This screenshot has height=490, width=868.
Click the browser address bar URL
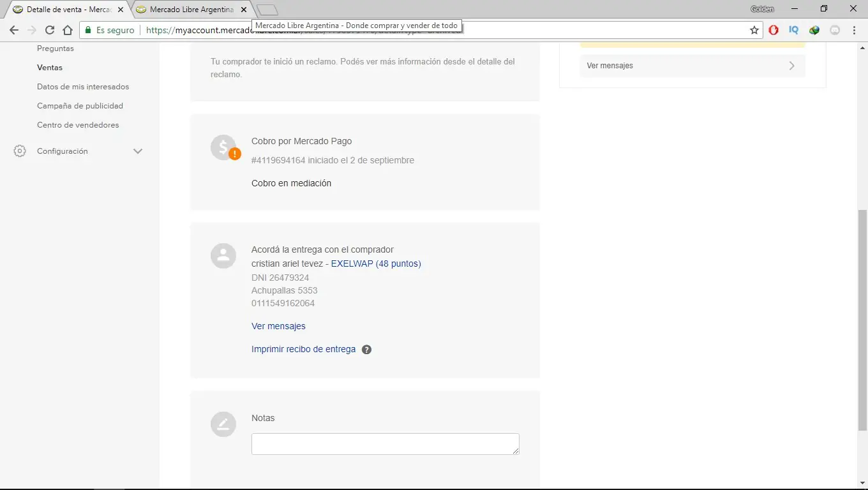(421, 30)
